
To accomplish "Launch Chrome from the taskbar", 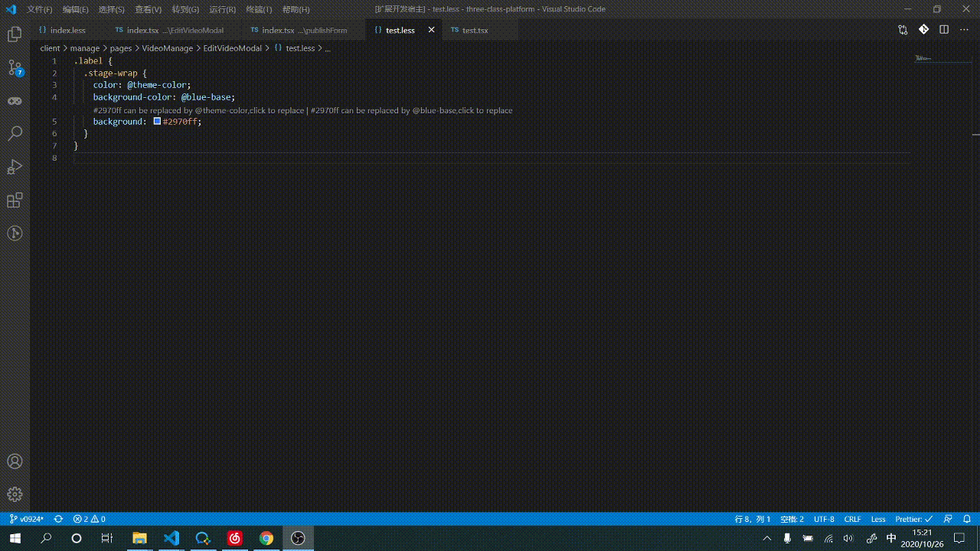I will pos(266,538).
